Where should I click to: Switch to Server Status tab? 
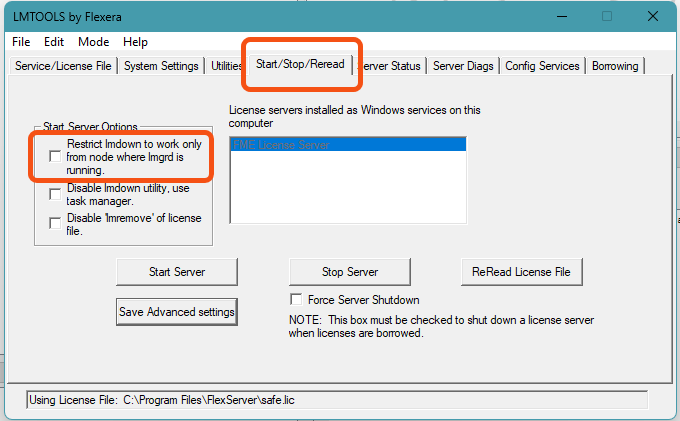pos(390,66)
